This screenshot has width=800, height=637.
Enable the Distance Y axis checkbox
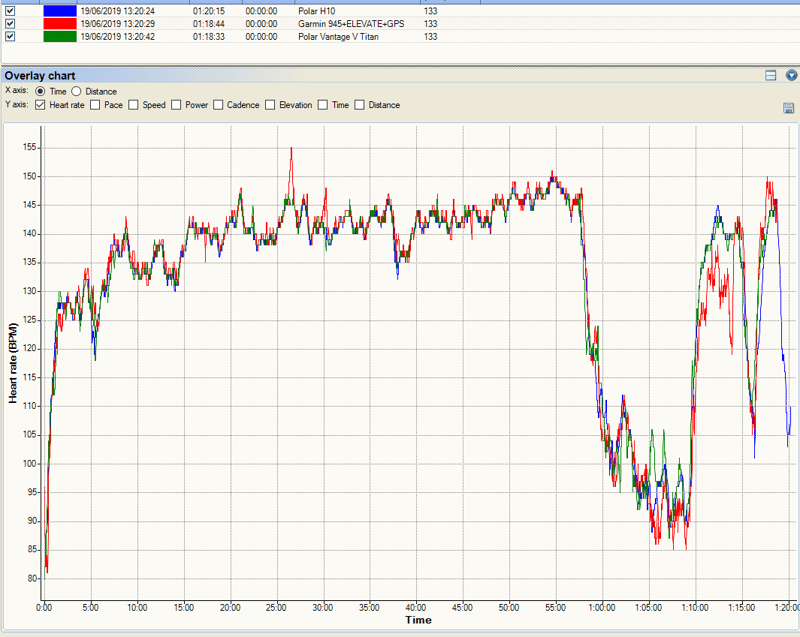359,105
